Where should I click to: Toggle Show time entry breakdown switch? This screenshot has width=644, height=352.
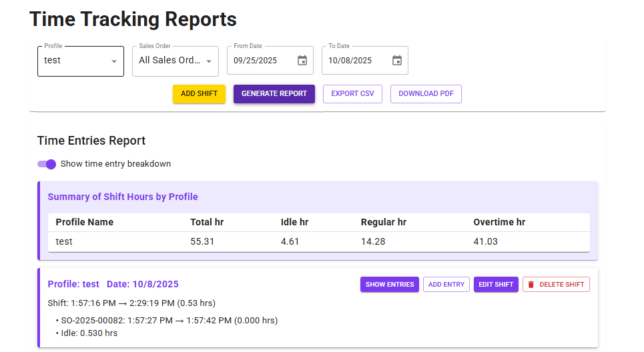(x=47, y=164)
